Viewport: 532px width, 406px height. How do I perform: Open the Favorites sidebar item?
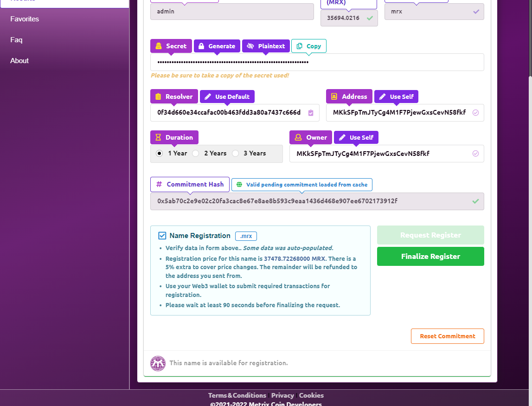coord(25,19)
